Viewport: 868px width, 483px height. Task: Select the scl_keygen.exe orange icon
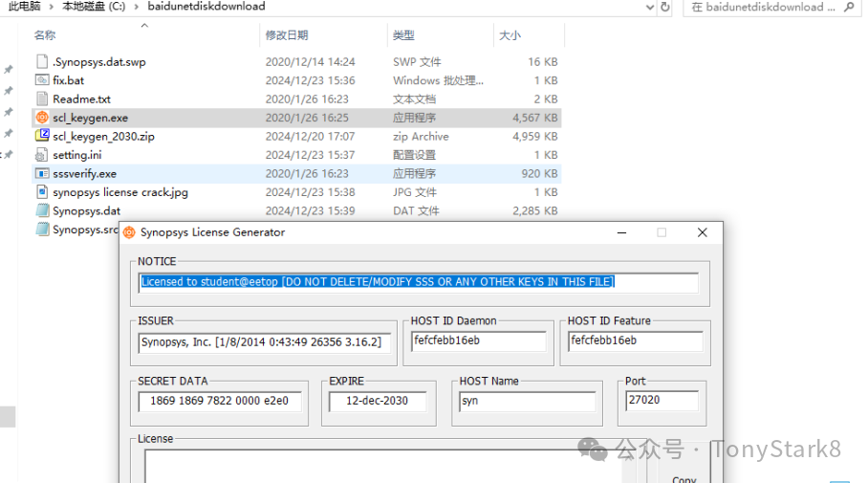42,118
